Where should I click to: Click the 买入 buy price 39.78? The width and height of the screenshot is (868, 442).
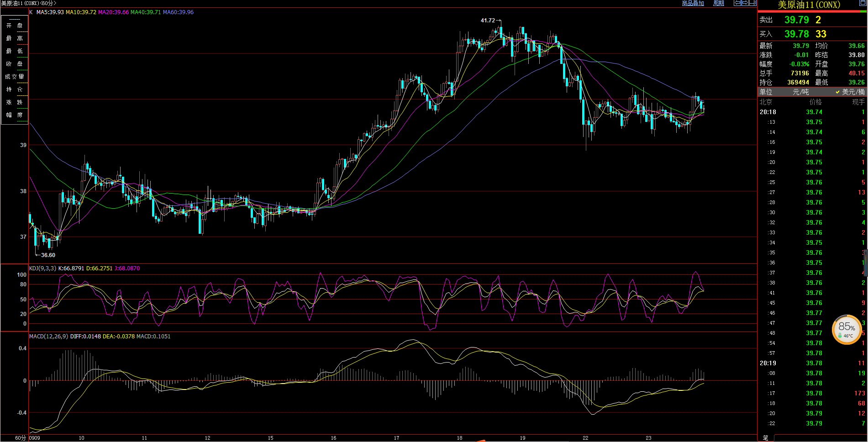click(796, 34)
